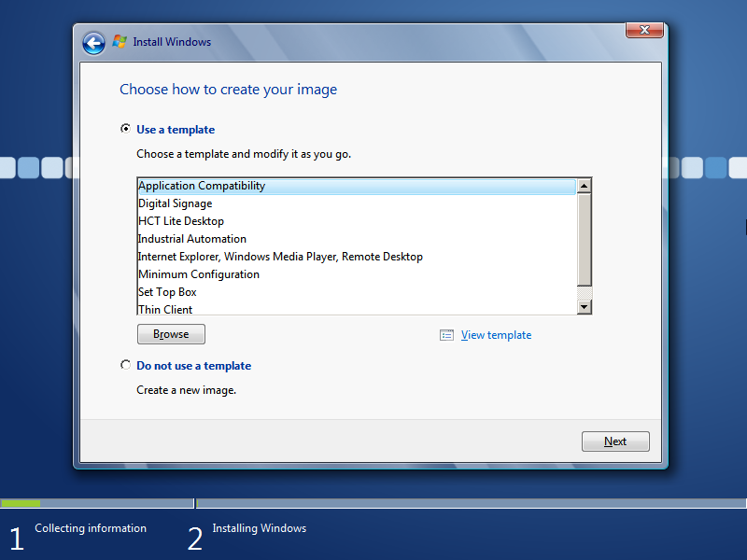747x560 pixels.
Task: Click the template list scrollbar thumb
Action: click(x=585, y=240)
